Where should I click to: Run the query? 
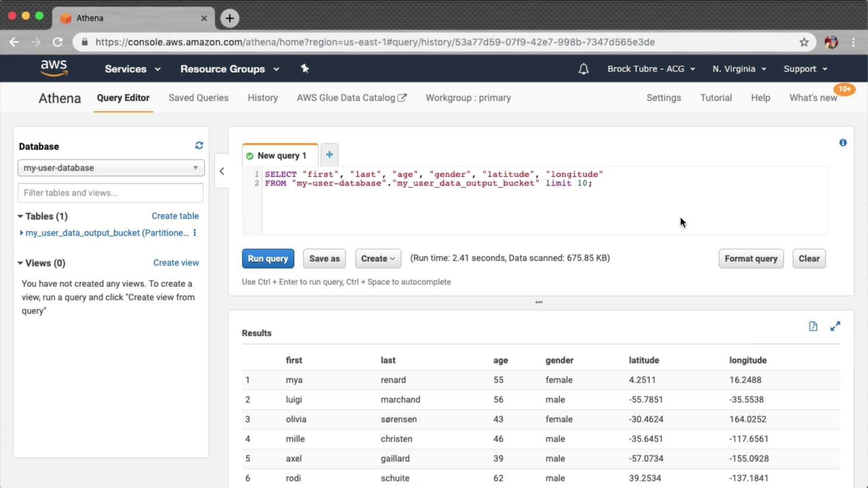[268, 258]
